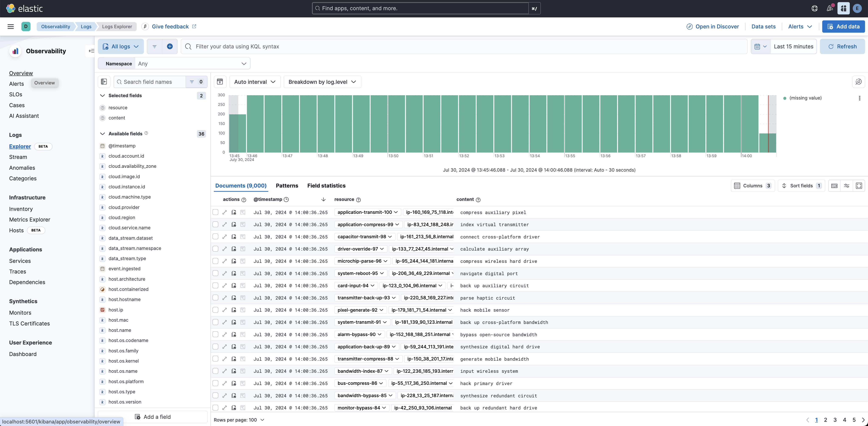868x426 pixels.
Task: Go to next results page arrow
Action: coord(863,420)
